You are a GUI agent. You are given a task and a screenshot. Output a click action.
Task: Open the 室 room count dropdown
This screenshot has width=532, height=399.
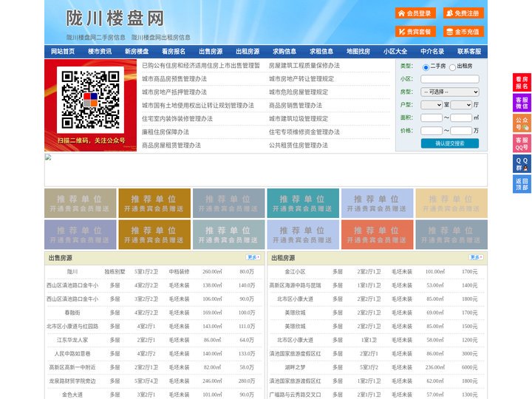(x=432, y=105)
